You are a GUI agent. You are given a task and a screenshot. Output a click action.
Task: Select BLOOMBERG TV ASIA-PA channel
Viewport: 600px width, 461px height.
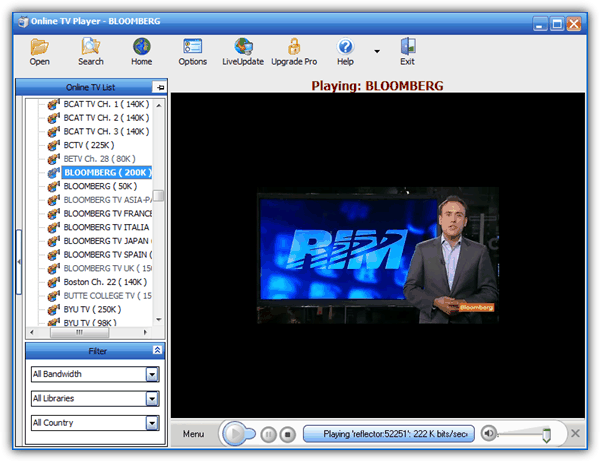[108, 200]
